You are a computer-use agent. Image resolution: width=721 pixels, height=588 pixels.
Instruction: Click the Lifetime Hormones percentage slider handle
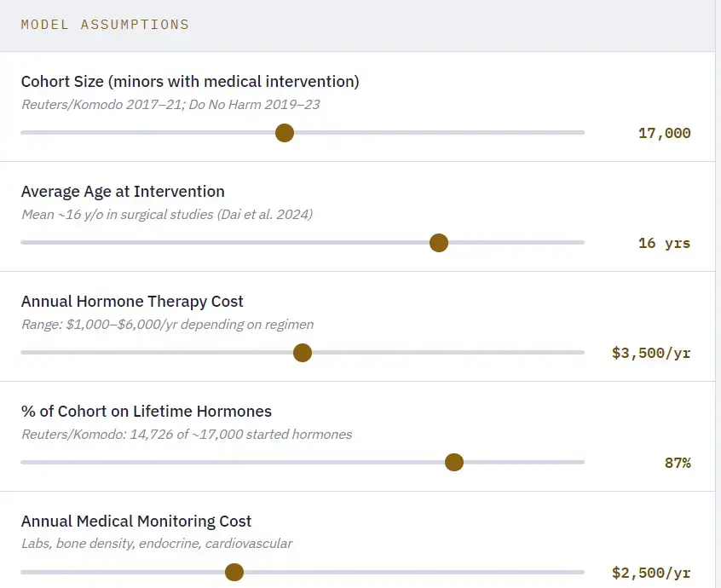coord(454,463)
